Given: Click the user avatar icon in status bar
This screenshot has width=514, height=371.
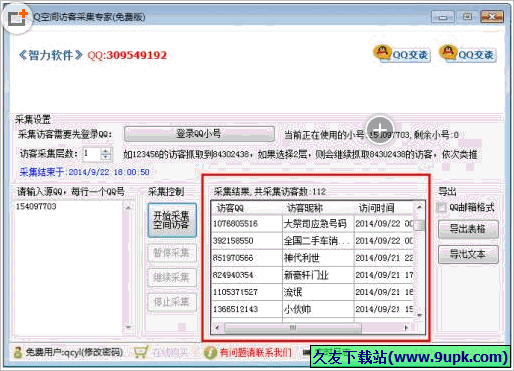Looking at the screenshot, I should point(17,352).
